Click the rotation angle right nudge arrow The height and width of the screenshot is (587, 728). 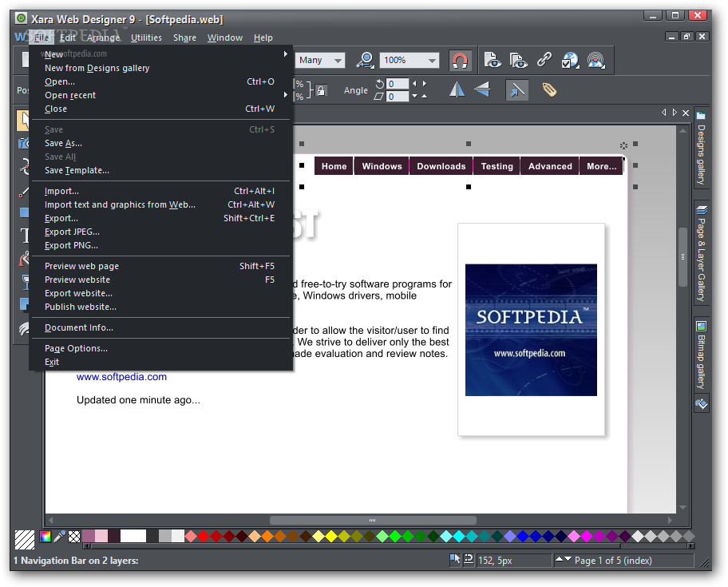tap(425, 84)
